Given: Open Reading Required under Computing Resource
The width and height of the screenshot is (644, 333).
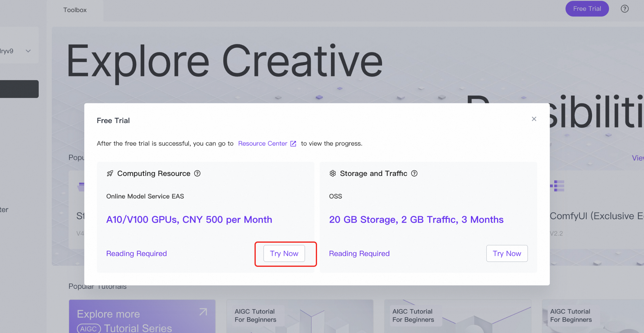Looking at the screenshot, I should 137,254.
